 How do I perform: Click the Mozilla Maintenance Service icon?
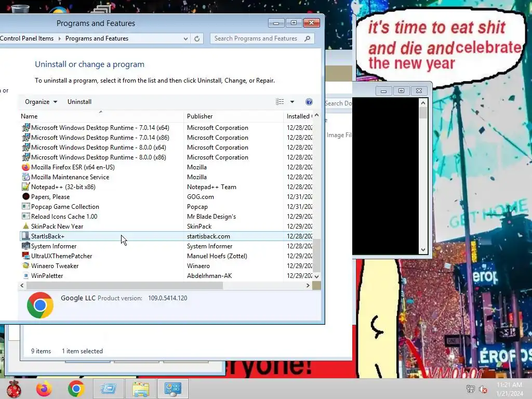[x=26, y=177]
